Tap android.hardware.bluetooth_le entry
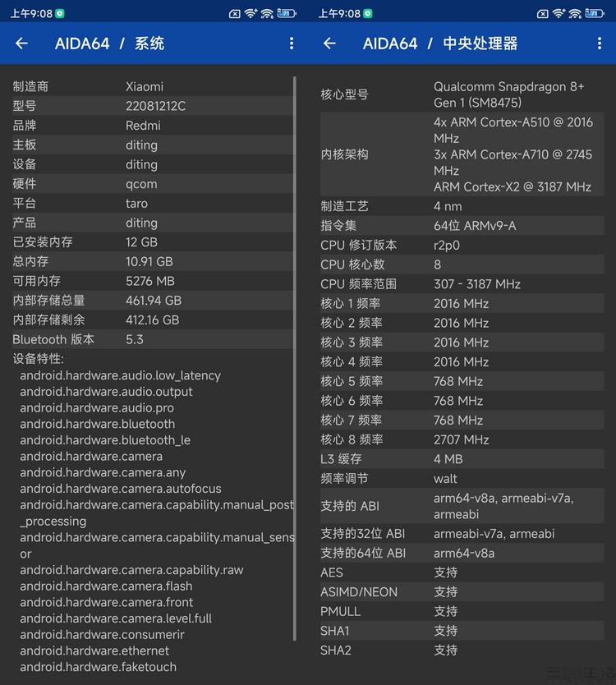Screen dimensions: 616x685 tap(105, 440)
